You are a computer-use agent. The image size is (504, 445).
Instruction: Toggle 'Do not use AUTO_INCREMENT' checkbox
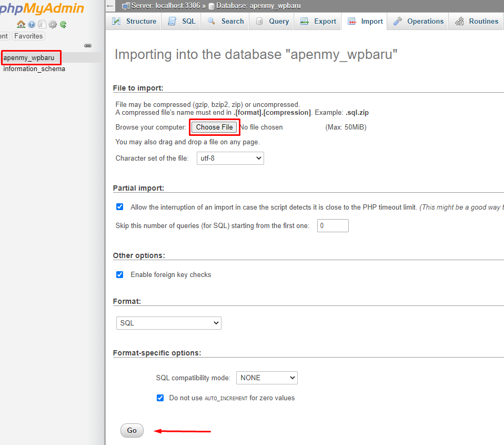[160, 398]
